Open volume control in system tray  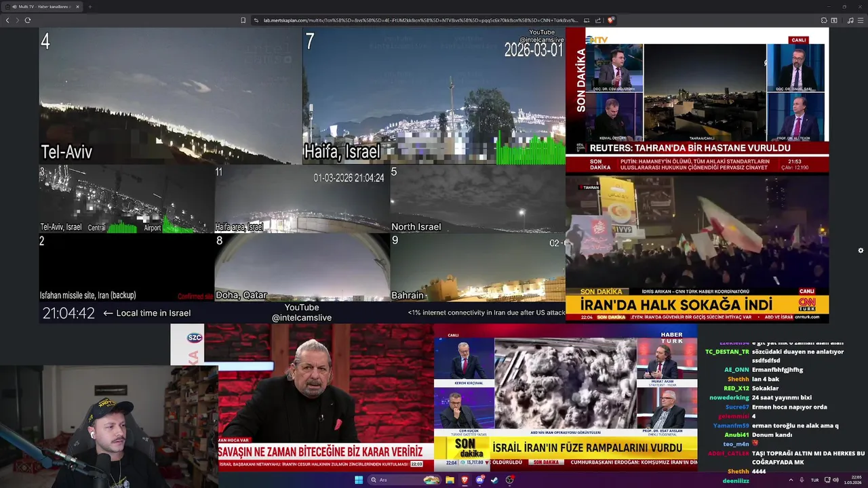[x=835, y=480]
